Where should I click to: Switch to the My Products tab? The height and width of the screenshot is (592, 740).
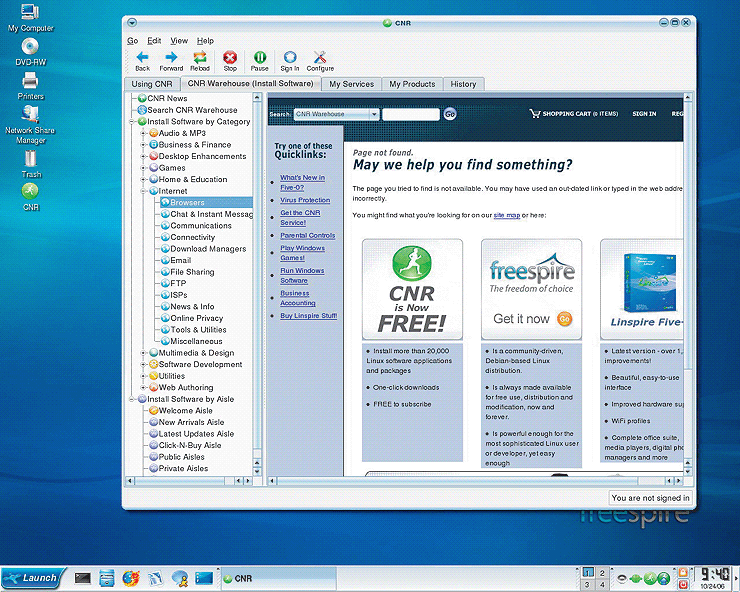412,84
